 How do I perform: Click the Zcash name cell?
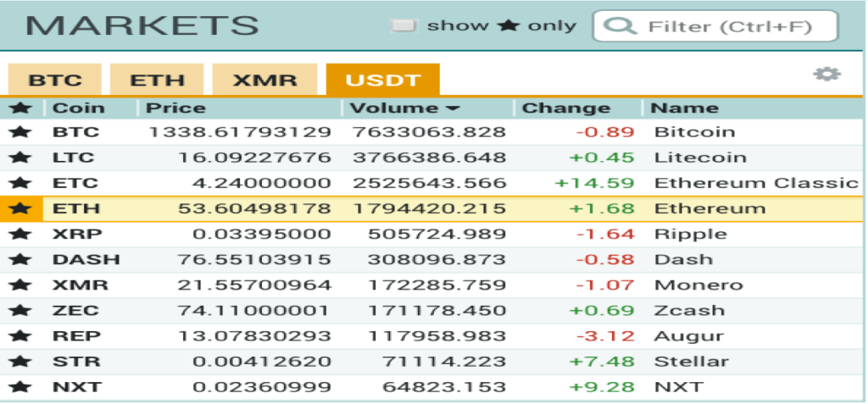pos(689,310)
